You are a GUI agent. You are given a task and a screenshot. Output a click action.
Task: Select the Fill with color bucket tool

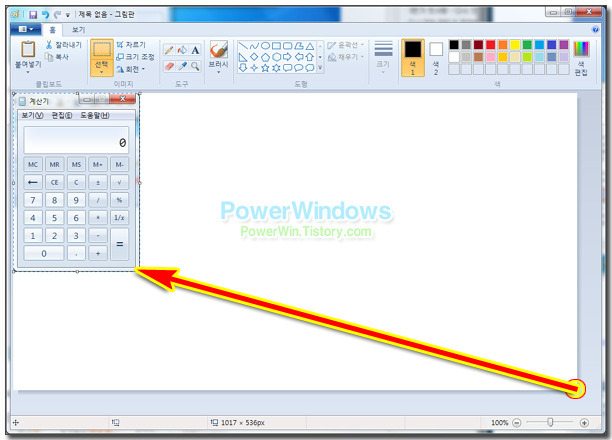(x=182, y=50)
